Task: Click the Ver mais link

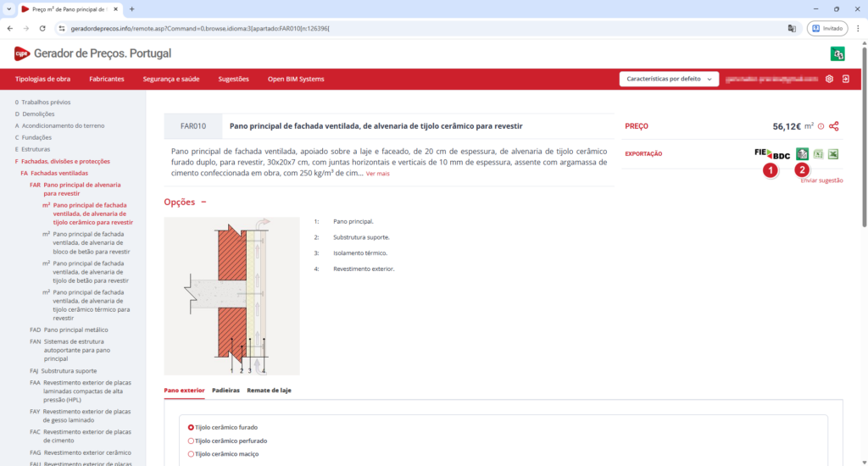Action: pyautogui.click(x=378, y=174)
